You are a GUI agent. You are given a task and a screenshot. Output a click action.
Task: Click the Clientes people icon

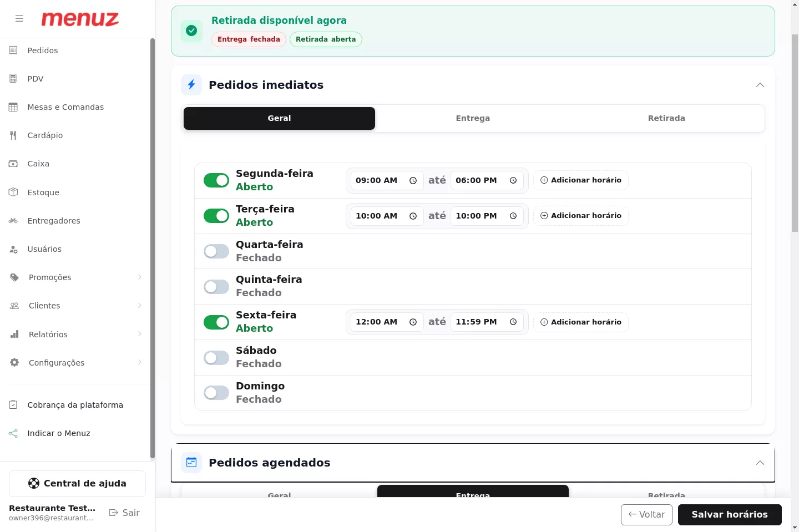coord(14,306)
